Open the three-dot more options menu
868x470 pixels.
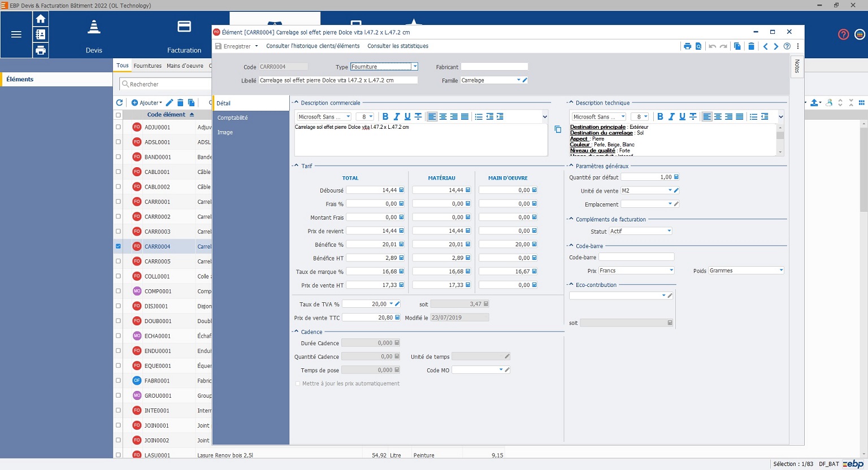click(798, 46)
